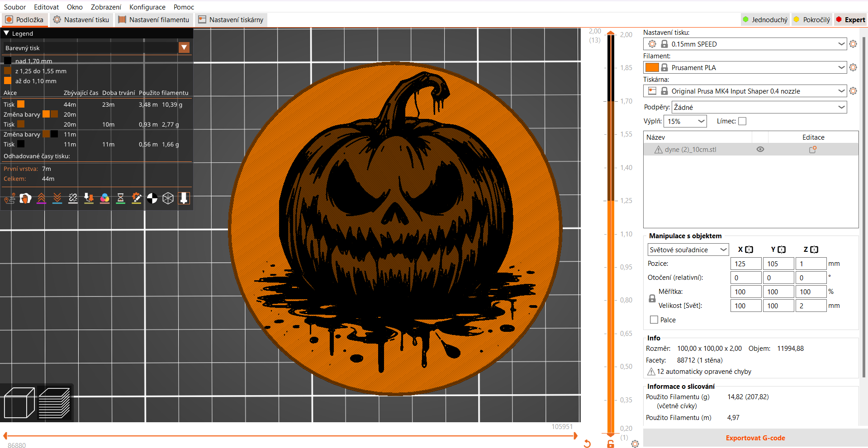Open Okno menu

coord(75,7)
